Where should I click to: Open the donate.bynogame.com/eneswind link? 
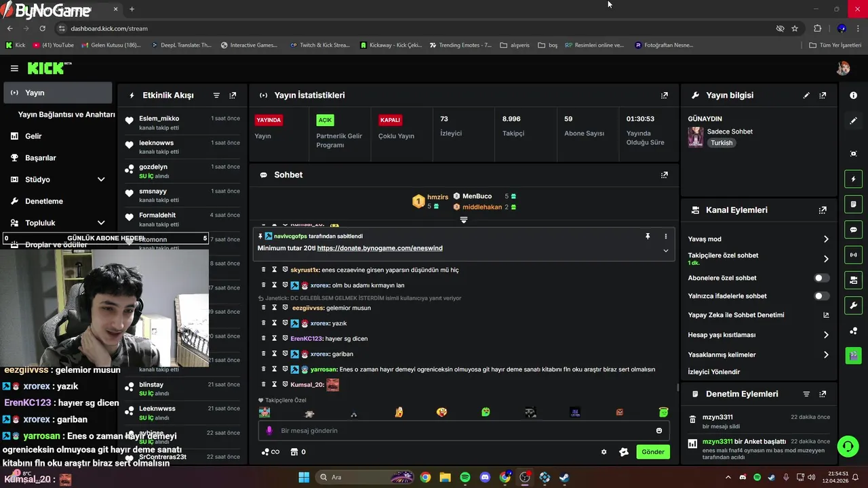[380, 248]
